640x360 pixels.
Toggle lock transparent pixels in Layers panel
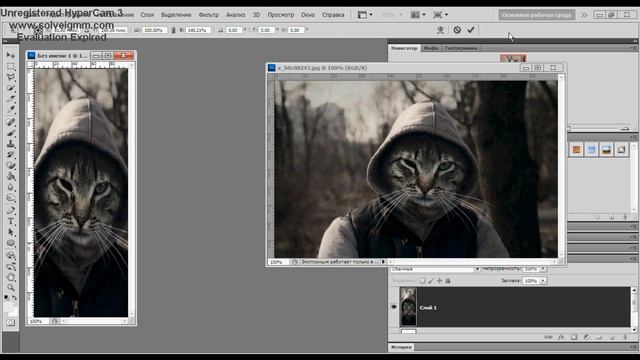tap(422, 281)
